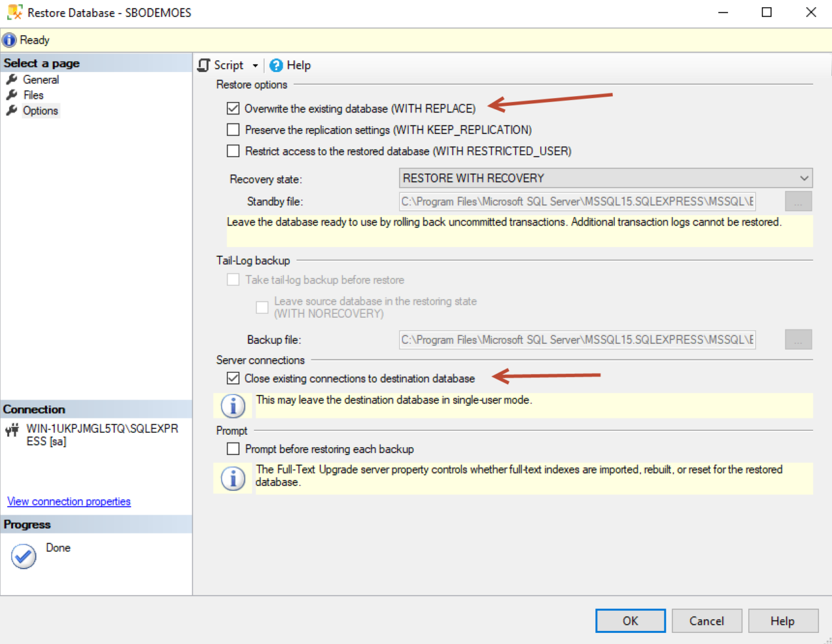Screen dimensions: 832x644
Task: Click the Script icon on the toolbar
Action: 203,65
